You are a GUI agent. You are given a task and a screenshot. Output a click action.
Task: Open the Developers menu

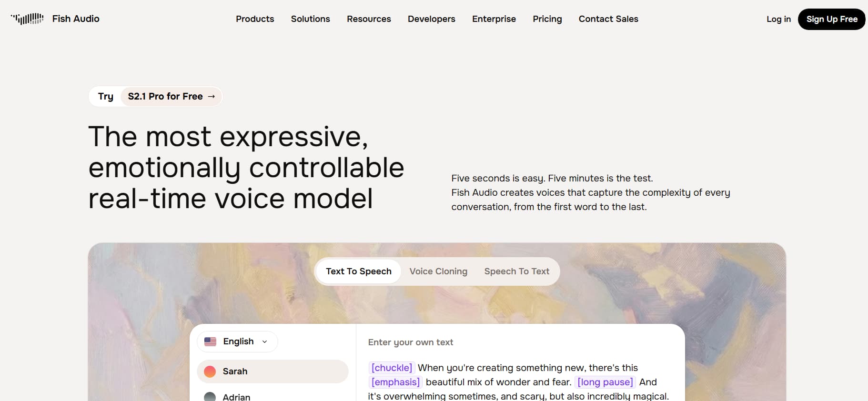[432, 19]
